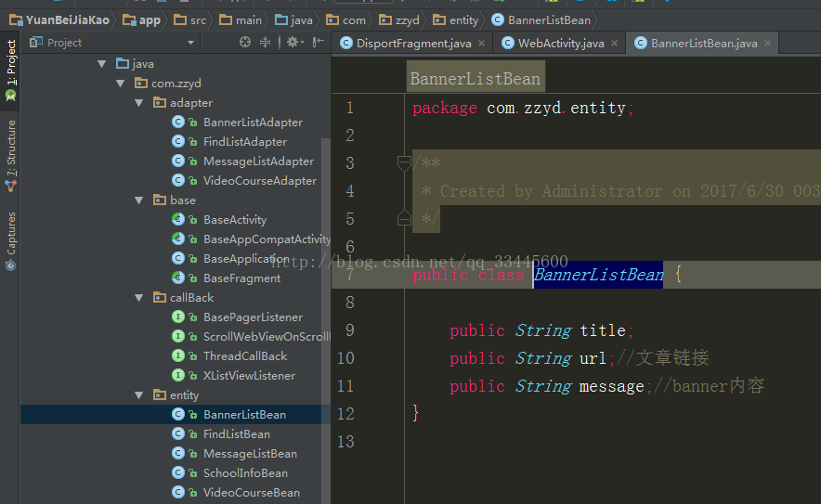The image size is (821, 504).
Task: Switch to the WebActivity.java tab
Action: point(560,44)
